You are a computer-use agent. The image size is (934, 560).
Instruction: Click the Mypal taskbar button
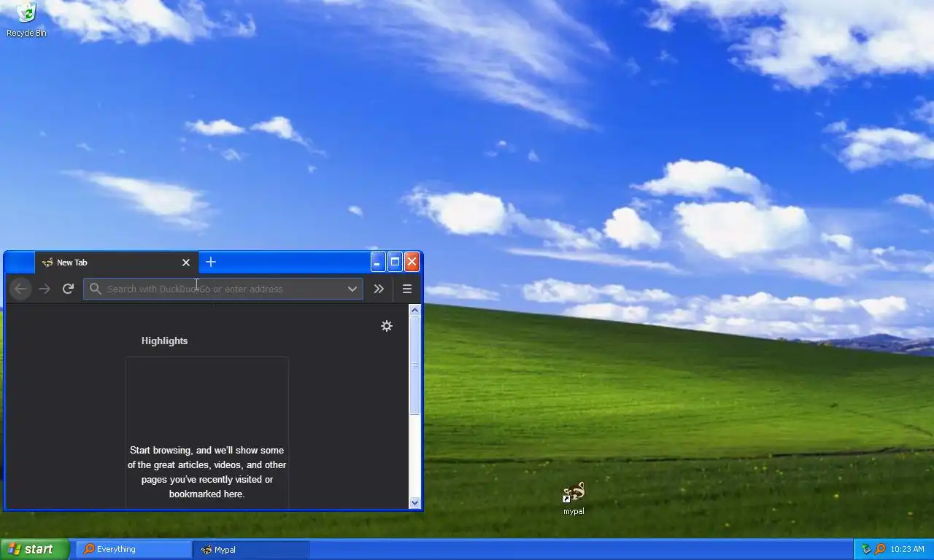tap(252, 549)
